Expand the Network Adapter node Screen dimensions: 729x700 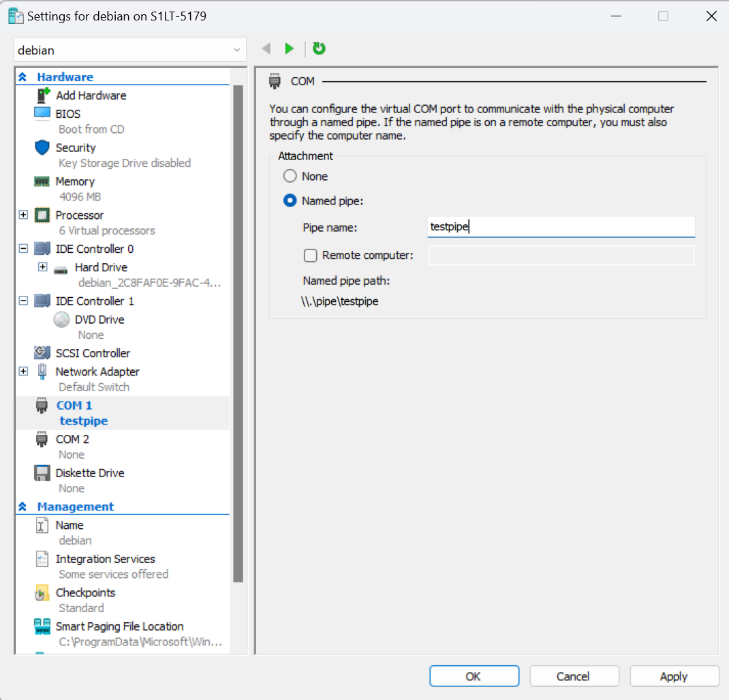point(23,371)
